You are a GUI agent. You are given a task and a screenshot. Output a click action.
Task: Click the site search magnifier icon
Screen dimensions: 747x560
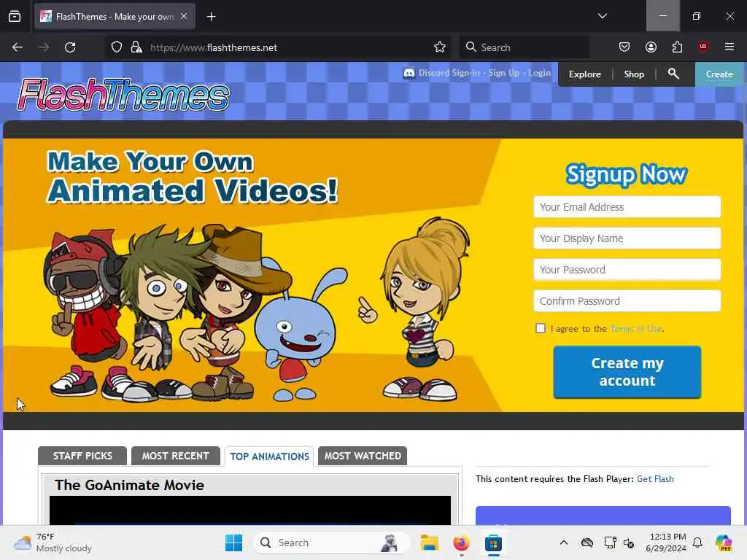pos(673,74)
